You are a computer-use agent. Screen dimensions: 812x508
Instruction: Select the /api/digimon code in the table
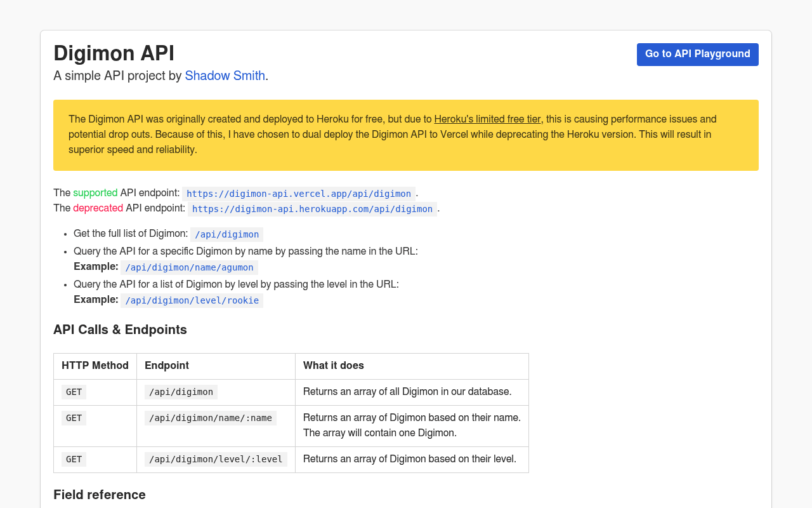pyautogui.click(x=181, y=392)
